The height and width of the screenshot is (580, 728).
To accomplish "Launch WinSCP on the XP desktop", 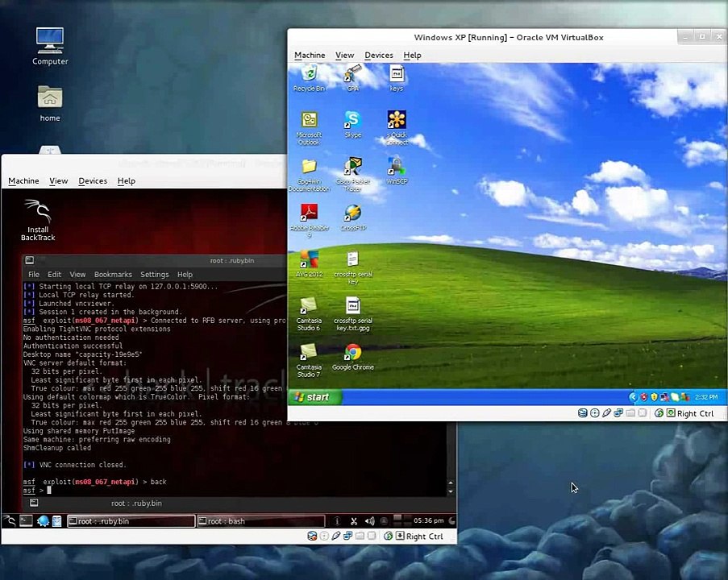I will pos(397,171).
